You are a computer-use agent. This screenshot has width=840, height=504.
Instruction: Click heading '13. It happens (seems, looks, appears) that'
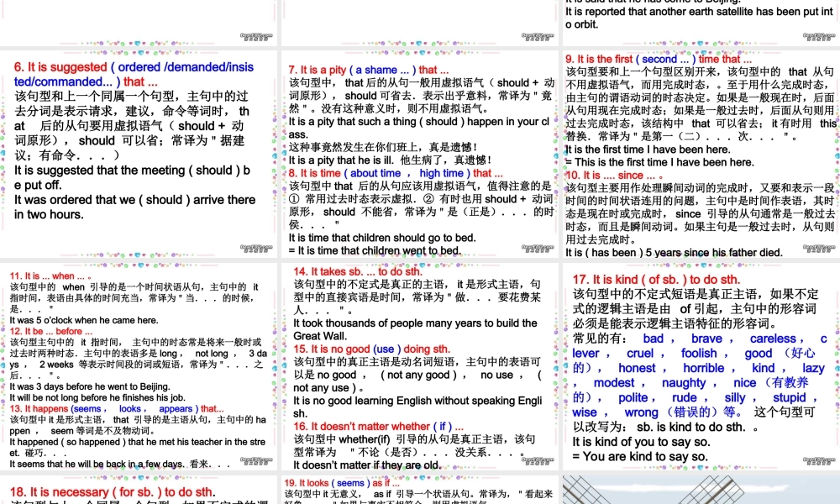117,409
